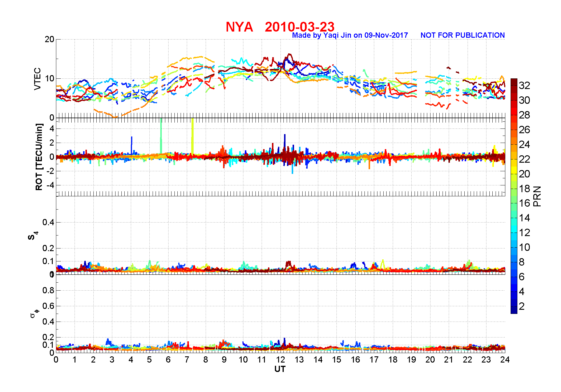This screenshot has height=392, width=561.
Task: Click the plot title "NYA 2010-03-23"
Action: click(280, 27)
